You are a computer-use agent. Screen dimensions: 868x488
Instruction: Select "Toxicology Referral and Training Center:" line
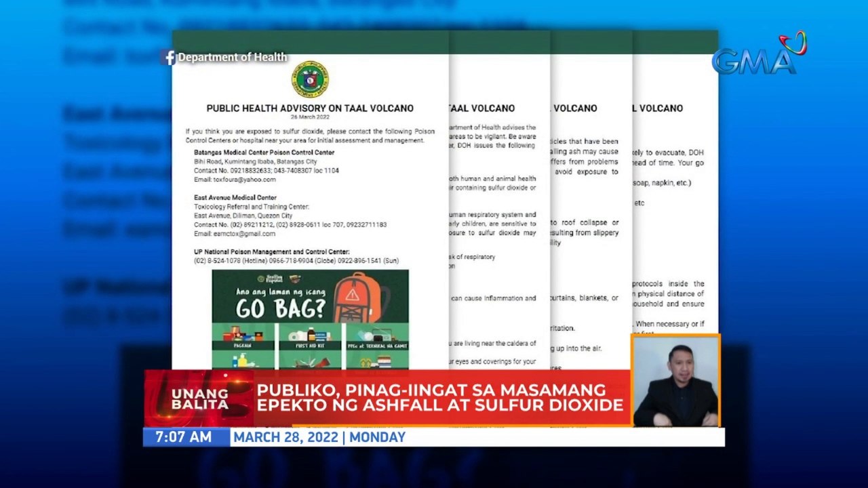tap(252, 207)
